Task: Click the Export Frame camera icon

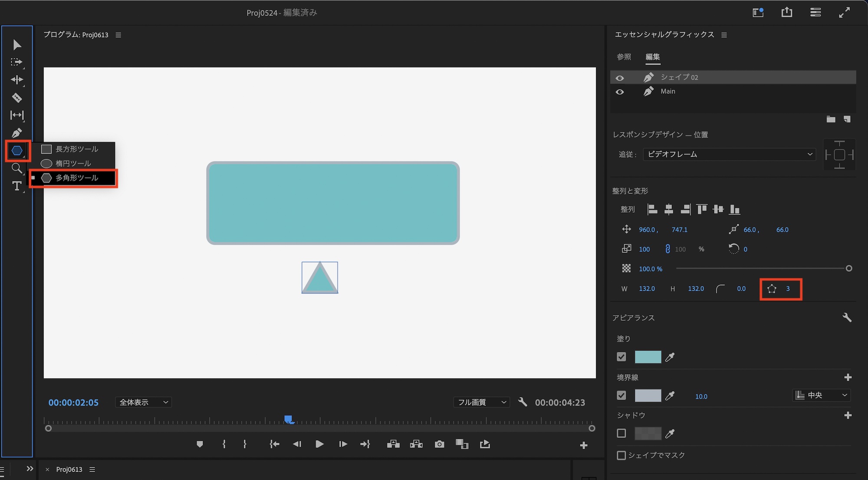Action: coord(439,444)
